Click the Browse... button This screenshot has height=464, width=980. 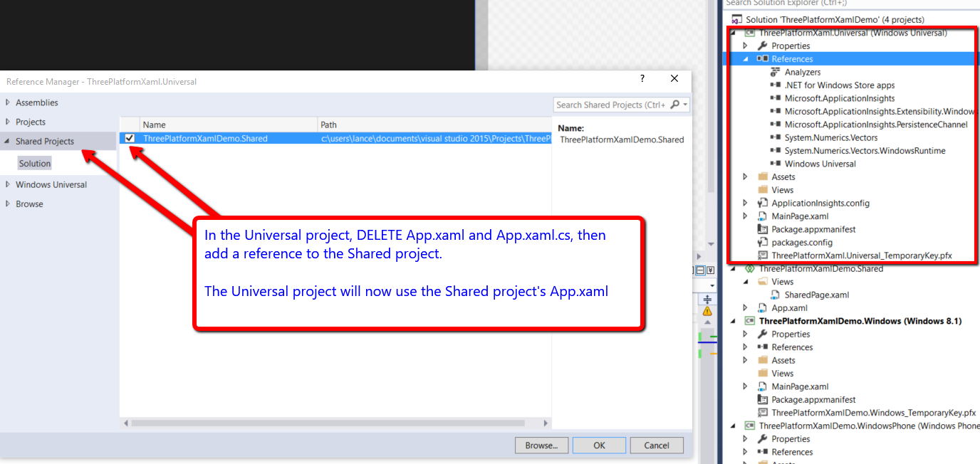pos(541,445)
